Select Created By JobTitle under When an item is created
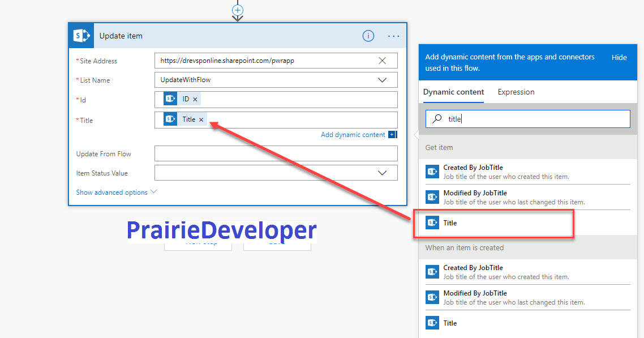The height and width of the screenshot is (338, 644). coord(528,272)
